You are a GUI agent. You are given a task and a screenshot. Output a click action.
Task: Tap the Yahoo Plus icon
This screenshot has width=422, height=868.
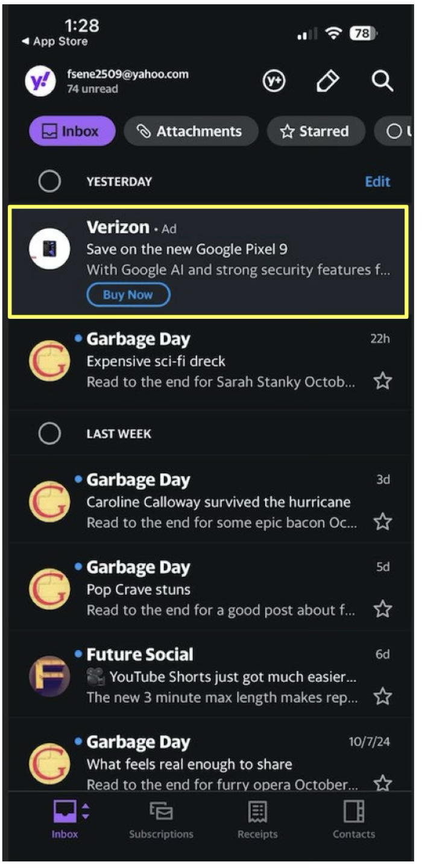click(274, 81)
